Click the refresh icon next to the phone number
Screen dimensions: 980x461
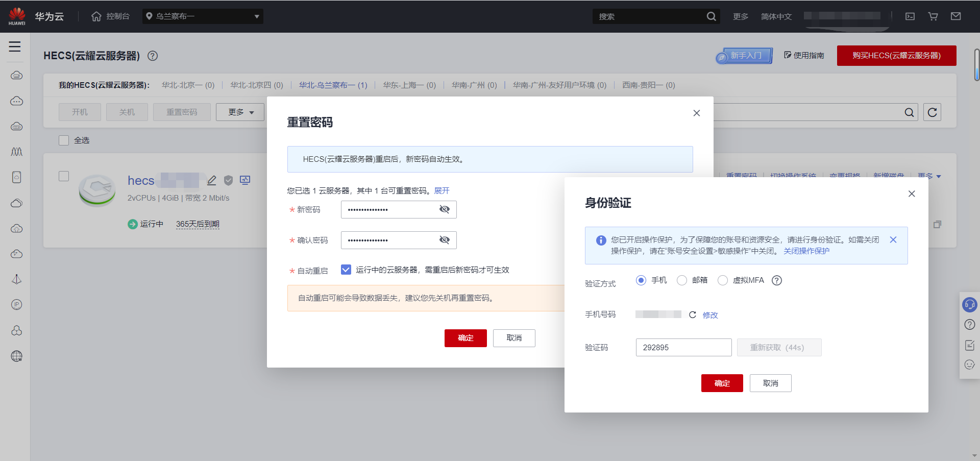pos(692,314)
